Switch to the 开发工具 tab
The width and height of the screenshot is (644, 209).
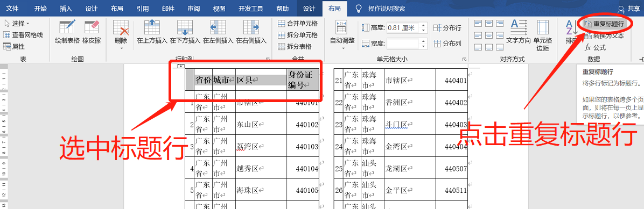click(251, 9)
